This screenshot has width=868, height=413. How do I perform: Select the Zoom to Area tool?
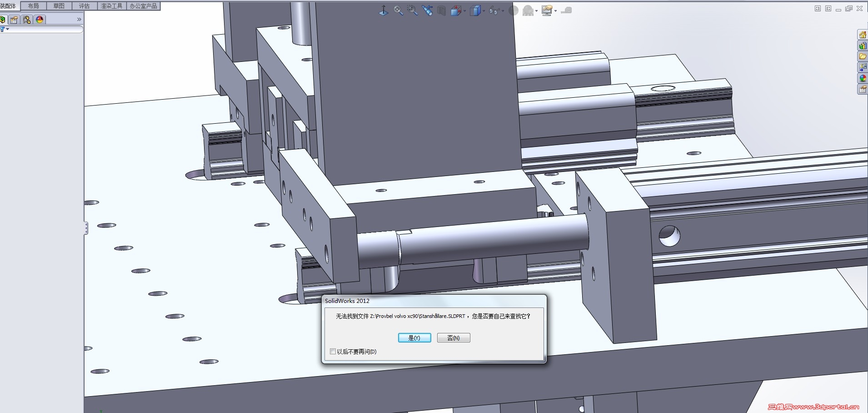pyautogui.click(x=413, y=10)
